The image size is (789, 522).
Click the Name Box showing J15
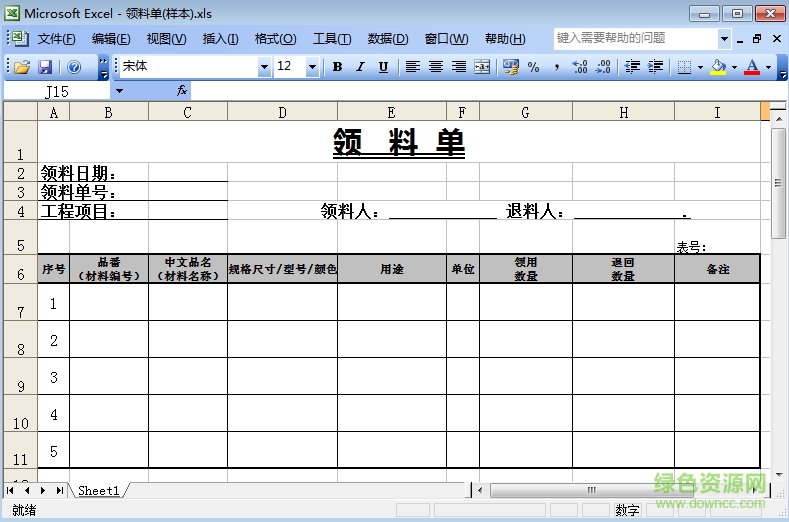click(57, 91)
